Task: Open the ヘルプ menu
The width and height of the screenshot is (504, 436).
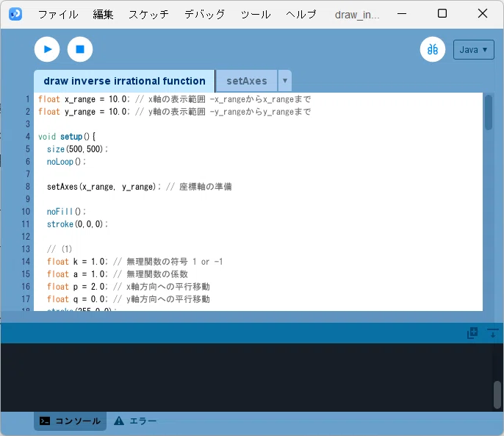Action: tap(301, 15)
